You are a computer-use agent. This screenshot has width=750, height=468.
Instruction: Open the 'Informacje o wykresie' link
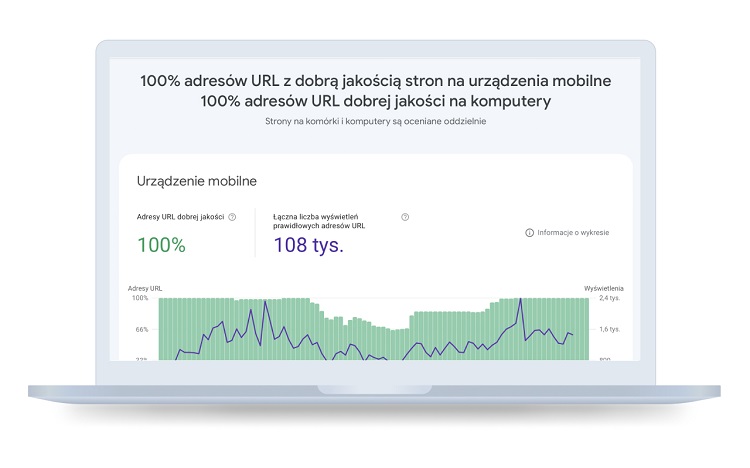[573, 233]
